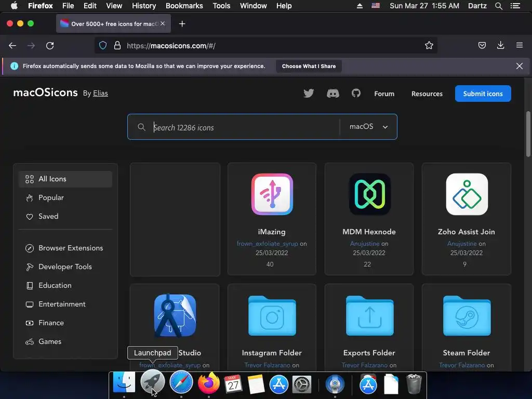Click the Submit icons button

coord(483,94)
